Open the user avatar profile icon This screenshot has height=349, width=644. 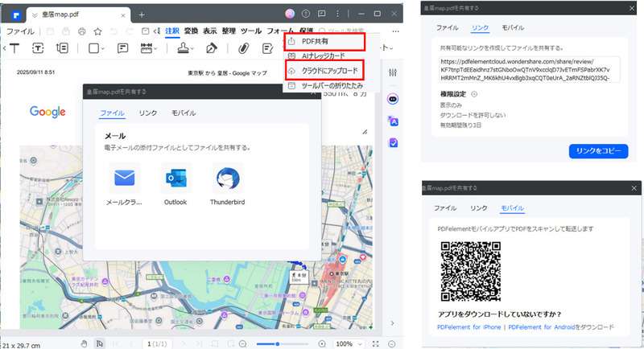coord(290,14)
